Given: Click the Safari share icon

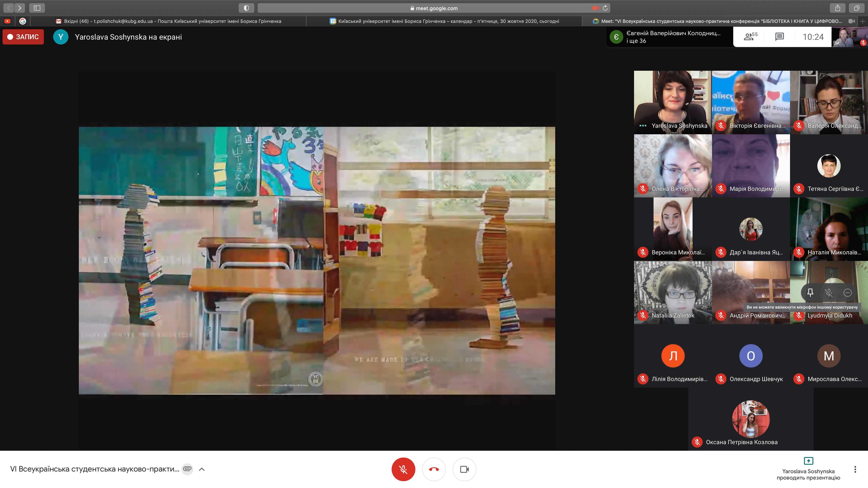Looking at the screenshot, I should [x=837, y=8].
